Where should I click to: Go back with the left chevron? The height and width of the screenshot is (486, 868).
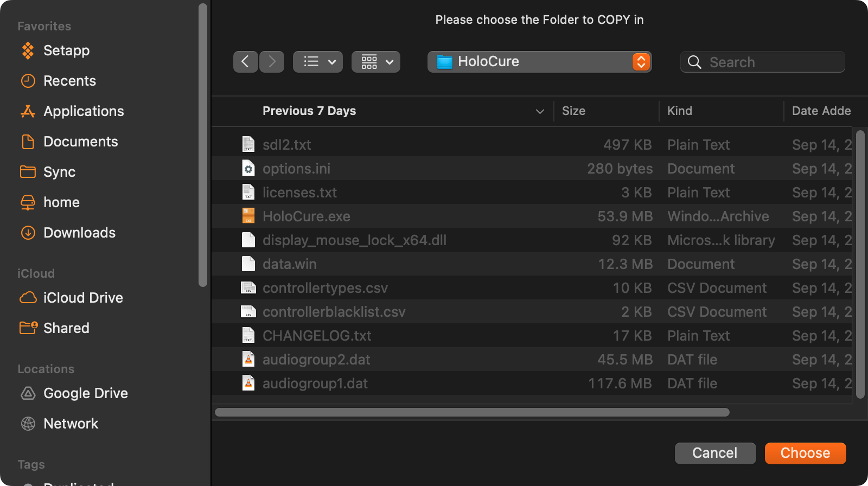[246, 62]
